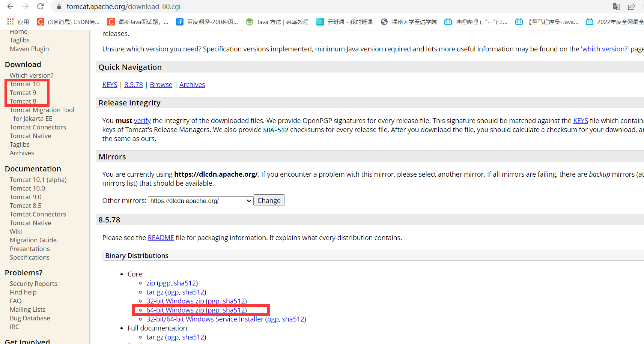Open the README file link
644x344 pixels.
point(161,238)
